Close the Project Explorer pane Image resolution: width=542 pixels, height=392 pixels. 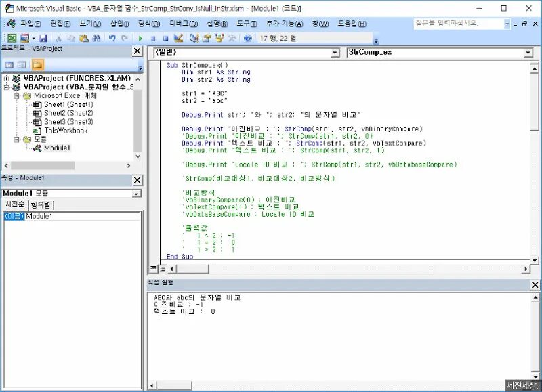[x=138, y=51]
